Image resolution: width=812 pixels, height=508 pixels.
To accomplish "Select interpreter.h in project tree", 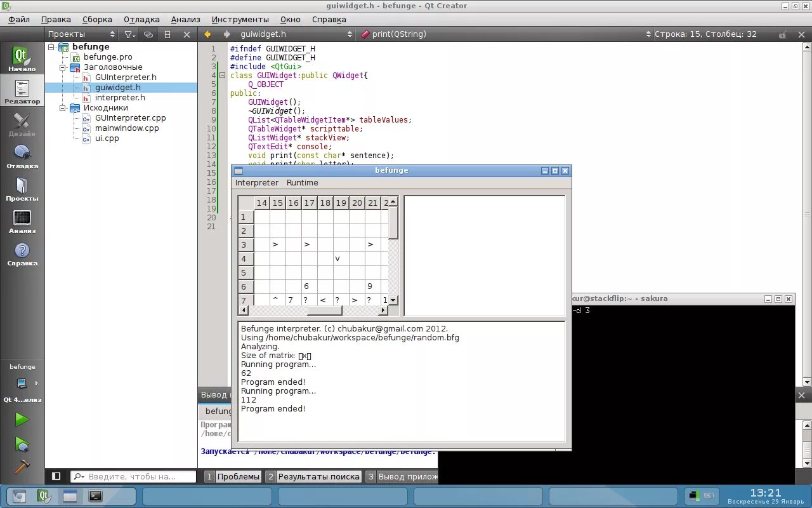I will 120,98.
